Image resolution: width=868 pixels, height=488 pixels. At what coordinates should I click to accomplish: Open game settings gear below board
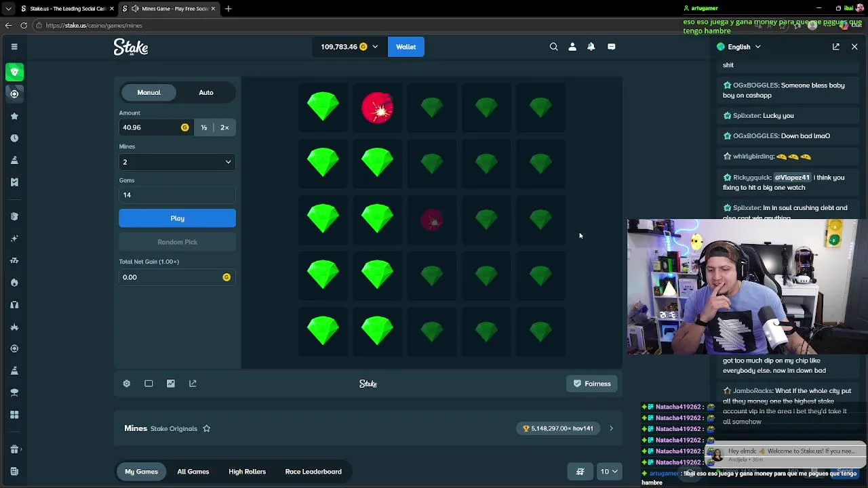click(126, 384)
